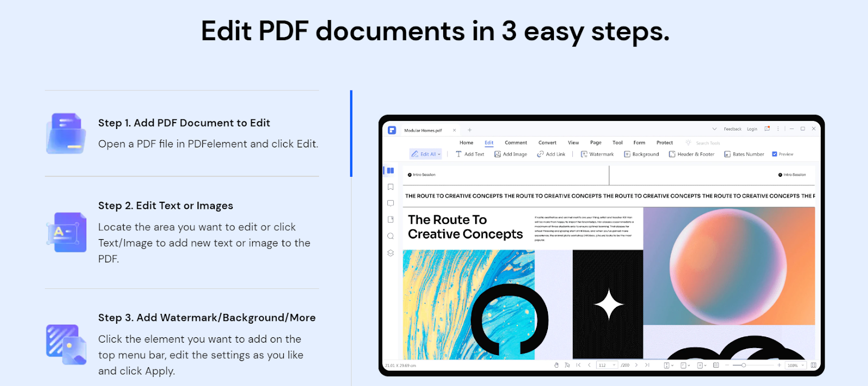Go to the last page
The width and height of the screenshot is (868, 386).
click(x=647, y=365)
